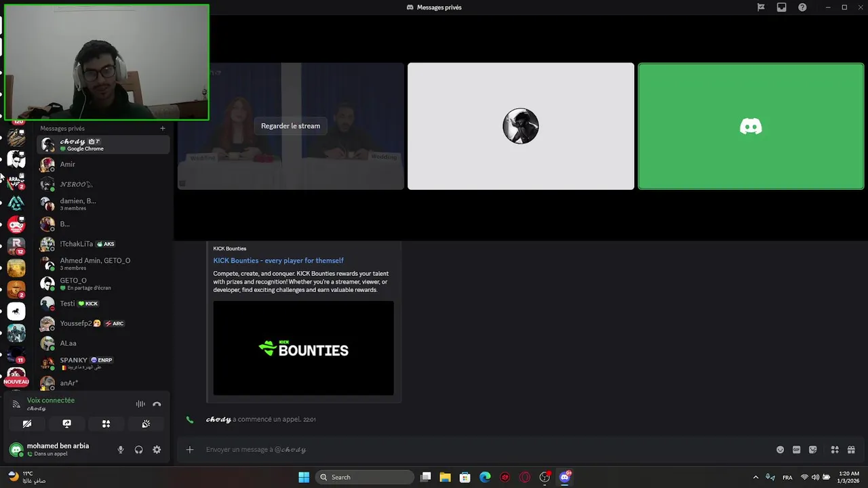The height and width of the screenshot is (488, 868).
Task: Open the damien, B... group chat
Action: click(103, 204)
